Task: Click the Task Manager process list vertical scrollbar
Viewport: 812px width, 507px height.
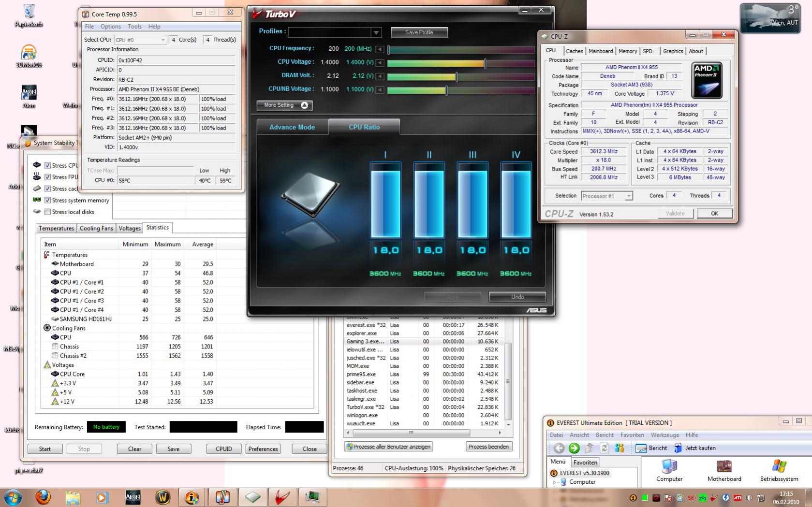Action: click(508, 381)
